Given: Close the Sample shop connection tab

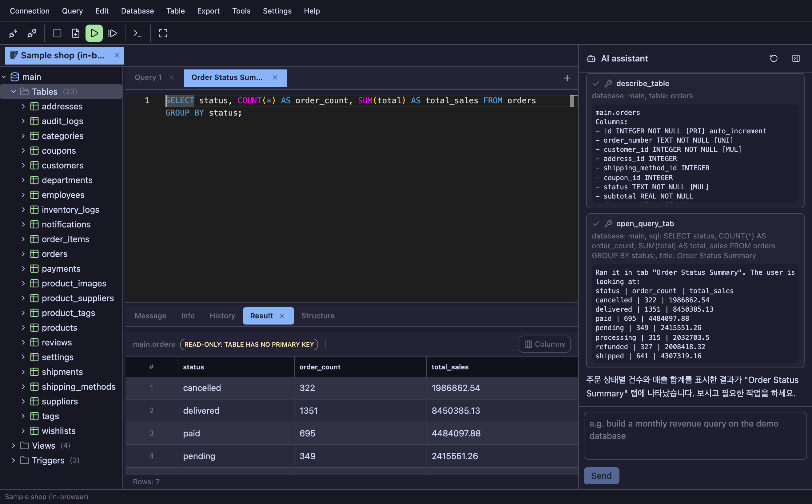Looking at the screenshot, I should click(x=117, y=55).
